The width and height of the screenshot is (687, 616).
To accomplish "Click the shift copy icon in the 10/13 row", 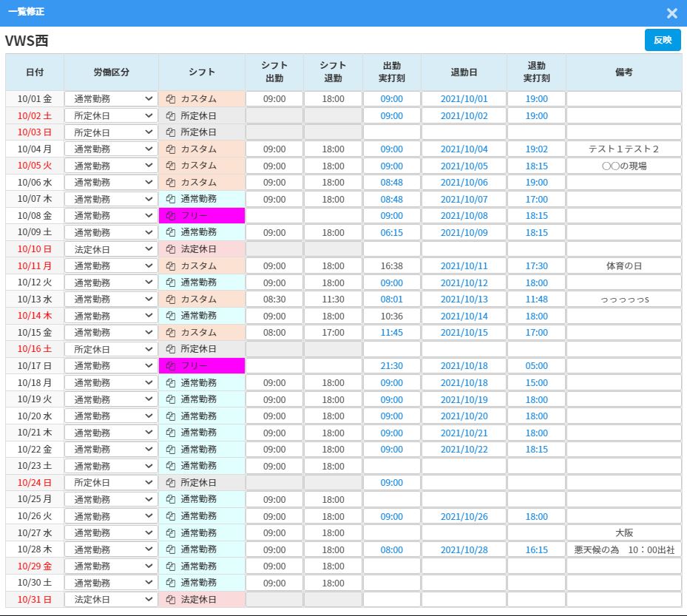I will 171,299.
